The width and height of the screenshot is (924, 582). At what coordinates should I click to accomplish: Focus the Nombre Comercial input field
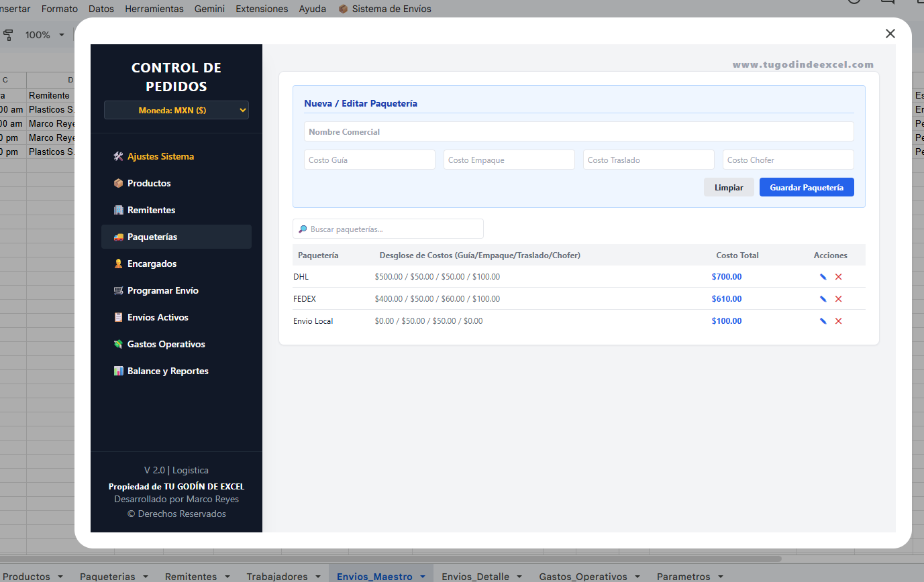point(579,131)
